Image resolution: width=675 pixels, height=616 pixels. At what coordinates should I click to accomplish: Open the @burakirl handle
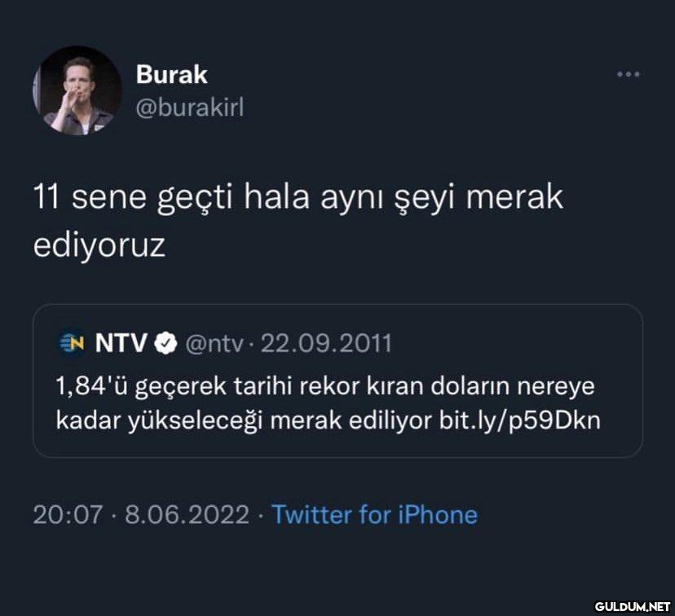[x=190, y=107]
